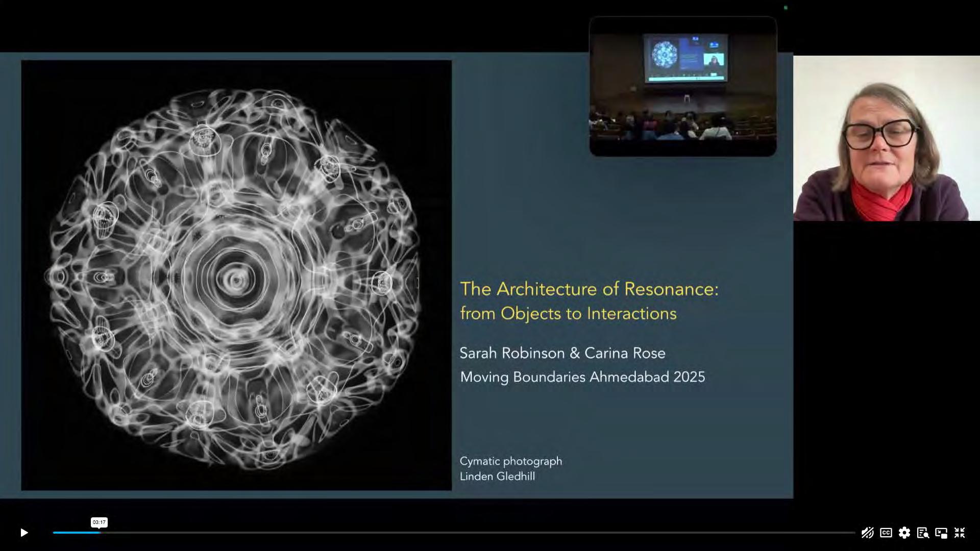Click the green indicator dot at the top
980x551 pixels.
(786, 8)
